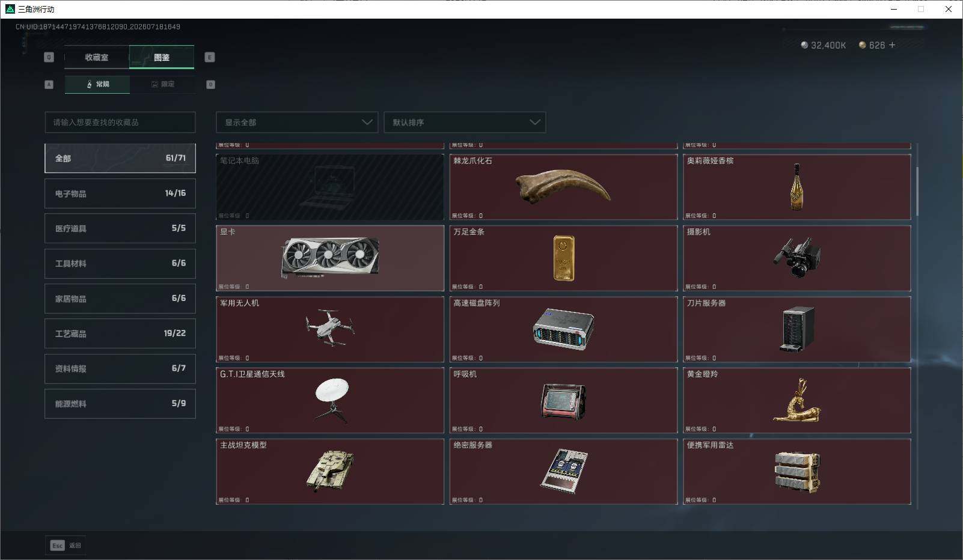The width and height of the screenshot is (963, 560).
Task: Click the 万足金条 gold bar icon
Action: (x=563, y=258)
